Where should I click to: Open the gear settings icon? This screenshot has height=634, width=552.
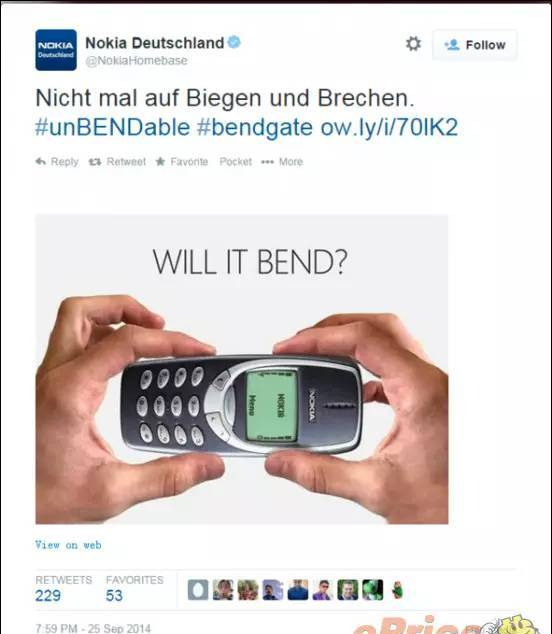413,44
